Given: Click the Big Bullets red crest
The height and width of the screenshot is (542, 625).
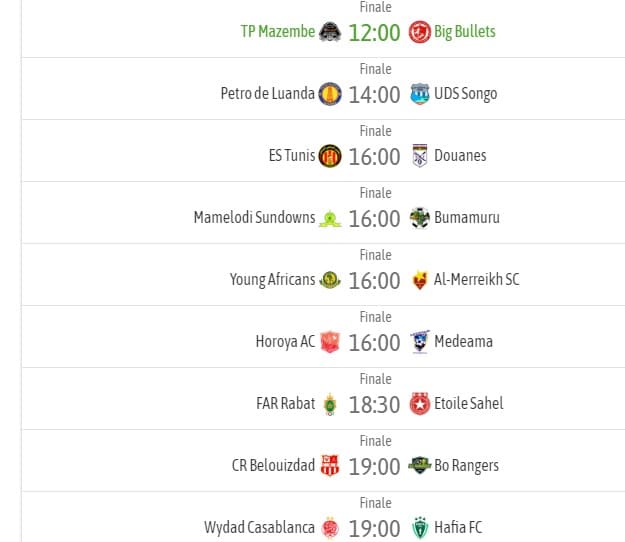Looking at the screenshot, I should (420, 32).
